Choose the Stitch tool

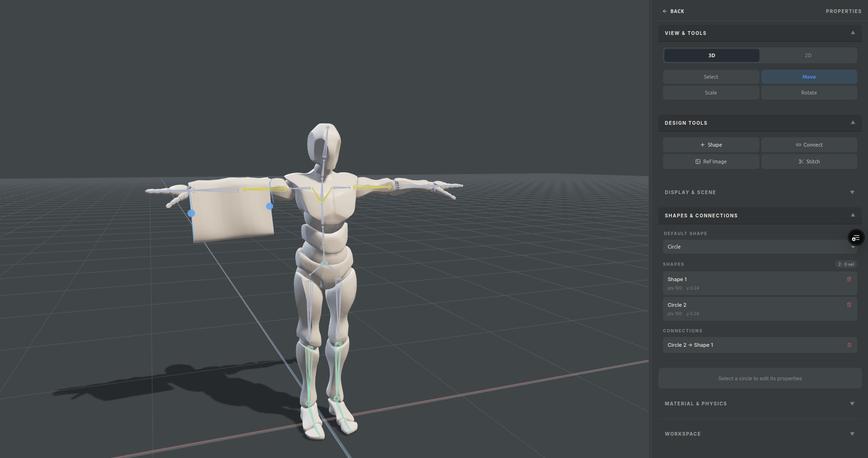[809, 162]
